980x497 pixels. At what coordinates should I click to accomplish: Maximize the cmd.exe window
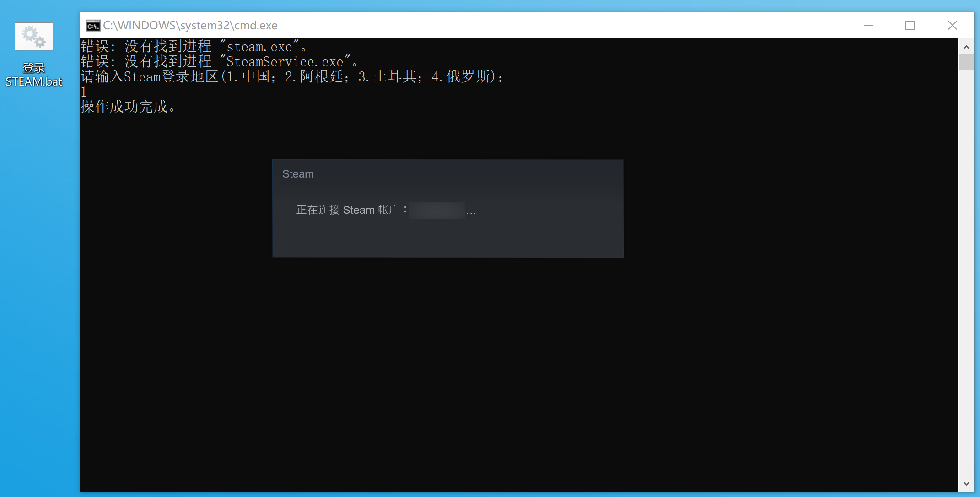910,26
